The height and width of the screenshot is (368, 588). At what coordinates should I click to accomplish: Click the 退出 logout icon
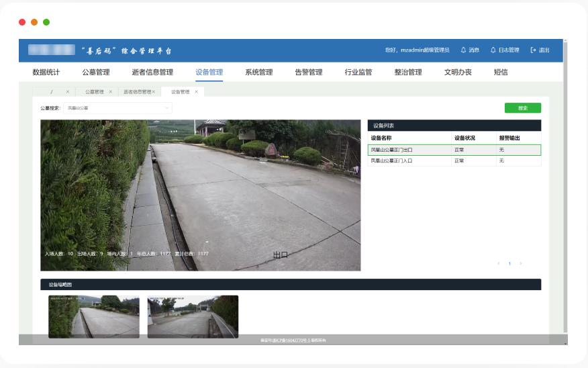point(533,50)
